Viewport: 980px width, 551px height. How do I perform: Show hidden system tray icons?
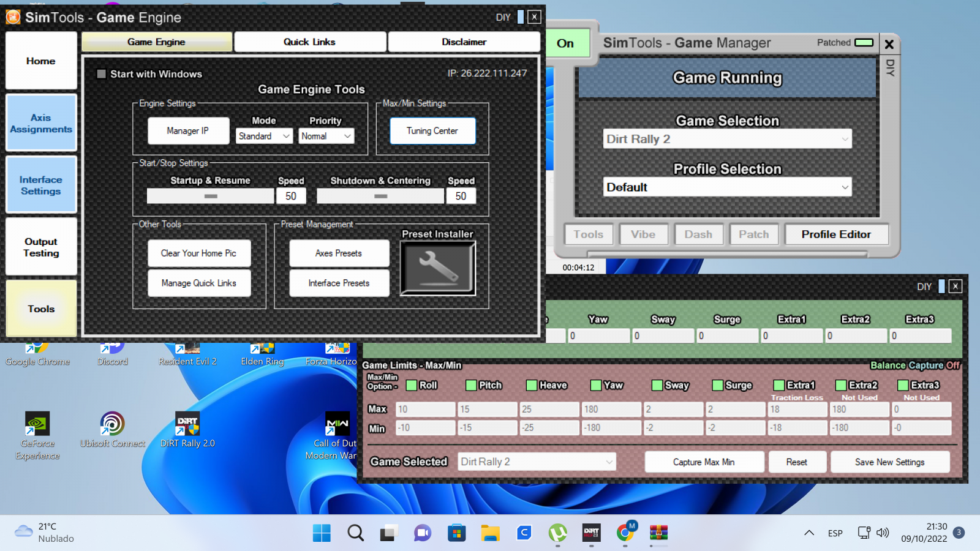coord(809,533)
